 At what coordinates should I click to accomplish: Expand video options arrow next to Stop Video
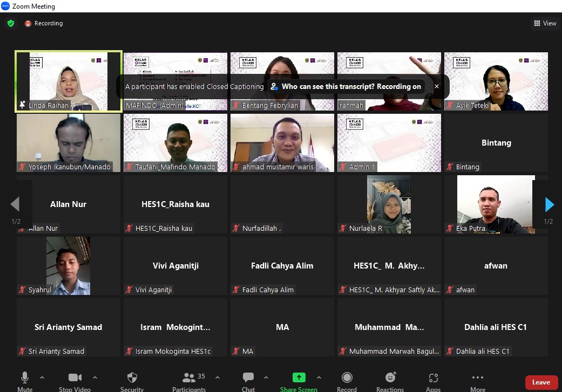click(95, 377)
